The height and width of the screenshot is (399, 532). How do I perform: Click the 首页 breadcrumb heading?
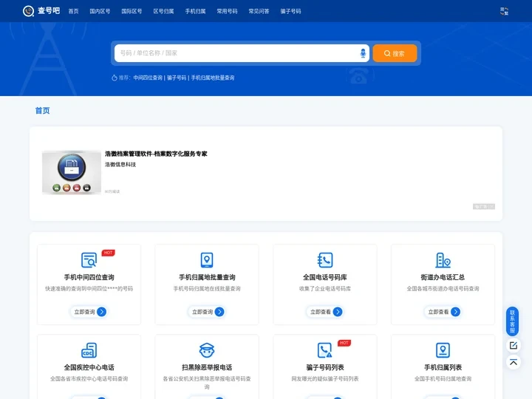[42, 111]
